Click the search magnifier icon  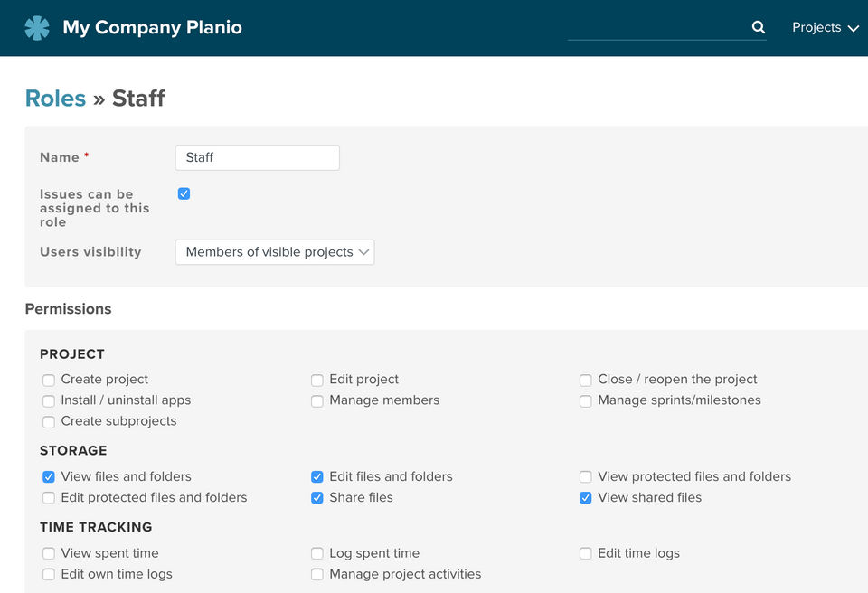point(758,27)
